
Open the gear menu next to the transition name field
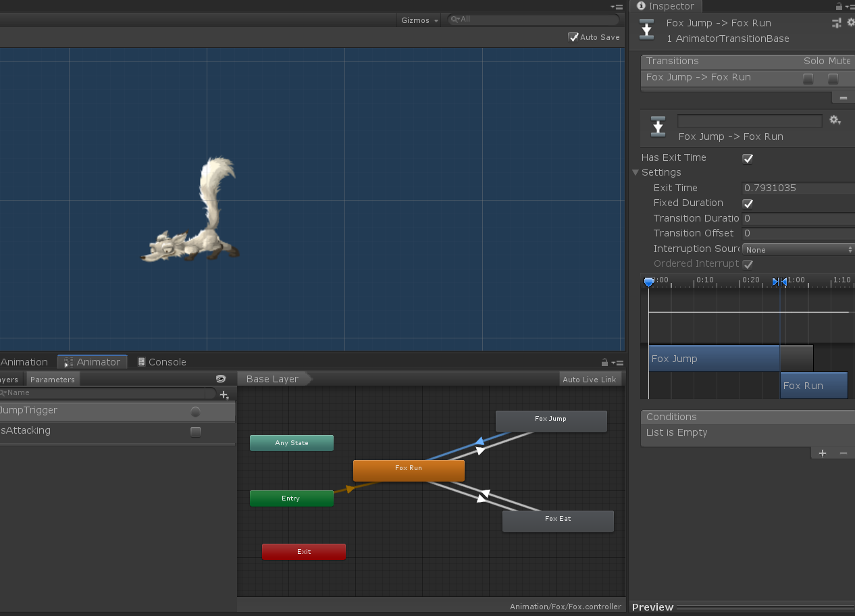[x=835, y=120]
